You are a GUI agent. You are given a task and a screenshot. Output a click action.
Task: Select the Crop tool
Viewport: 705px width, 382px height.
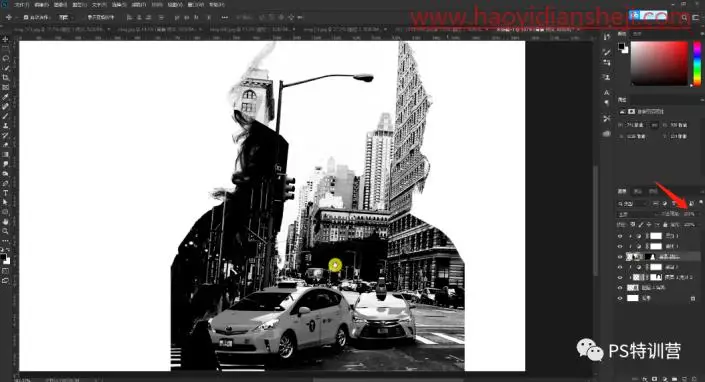tap(5, 78)
